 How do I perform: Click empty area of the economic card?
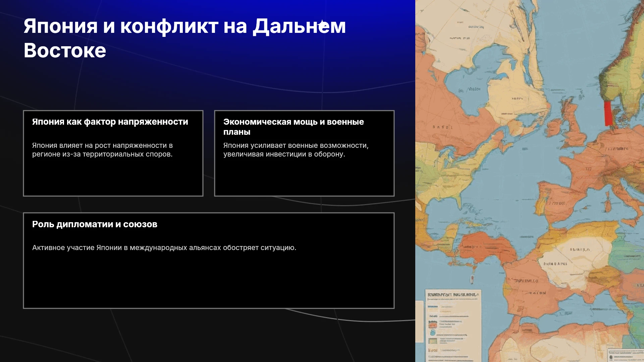(304, 178)
